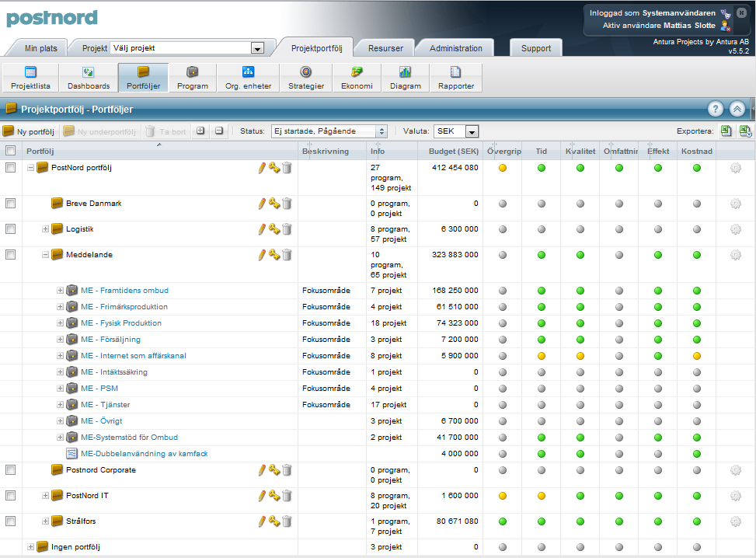Screen dimensions: 756x558
Task: Edit PostNord portfölj with pencil icon
Action: tap(262, 168)
